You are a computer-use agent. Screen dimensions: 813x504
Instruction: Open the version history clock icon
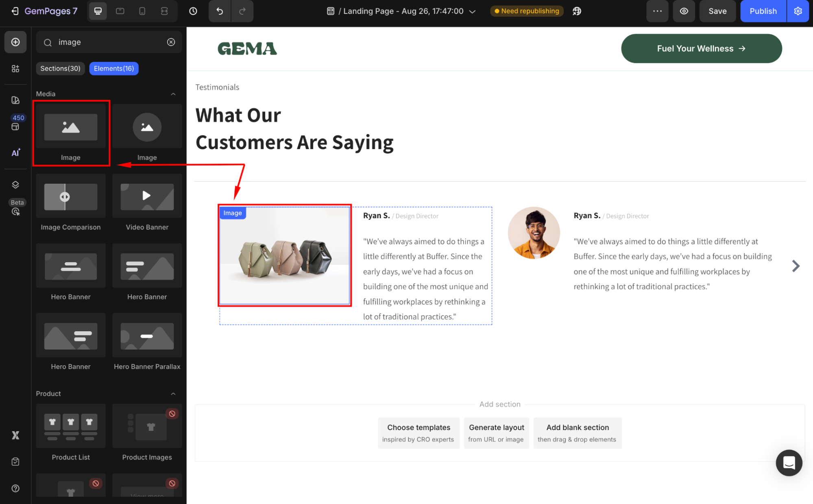coord(193,11)
